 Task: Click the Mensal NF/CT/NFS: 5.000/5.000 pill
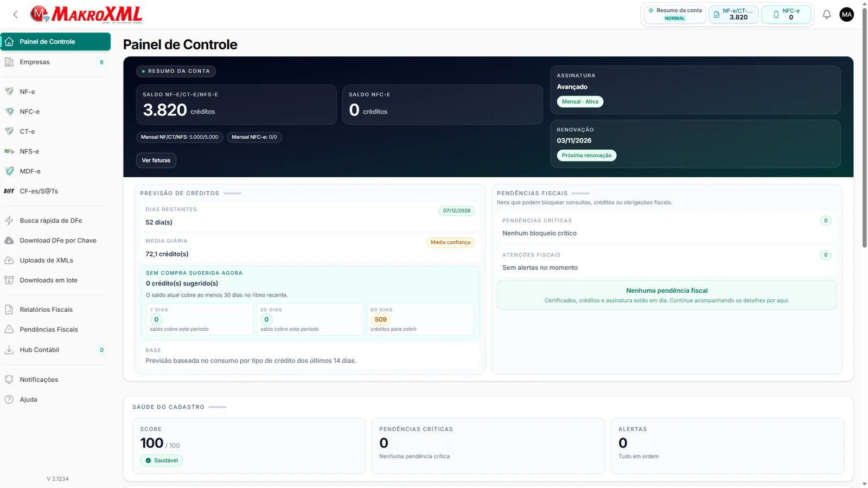(180, 137)
